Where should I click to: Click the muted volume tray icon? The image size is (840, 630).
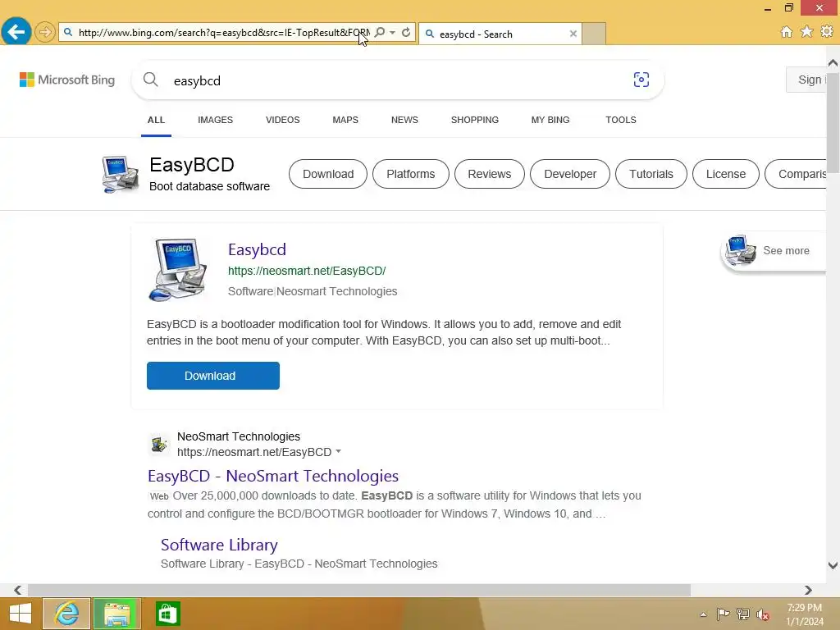pos(763,614)
